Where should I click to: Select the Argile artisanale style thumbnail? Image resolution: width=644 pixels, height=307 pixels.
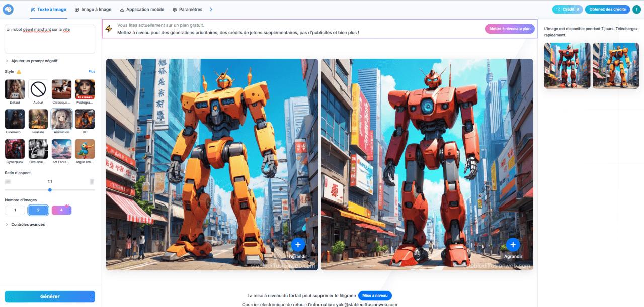(x=85, y=149)
